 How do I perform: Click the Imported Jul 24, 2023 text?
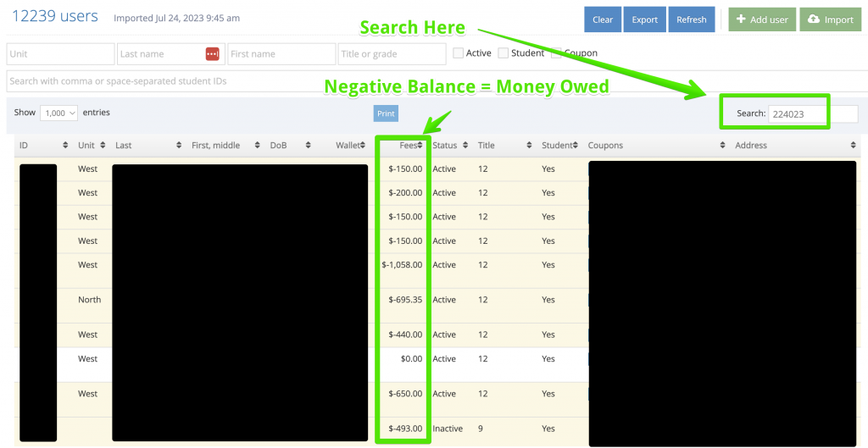pyautogui.click(x=176, y=19)
